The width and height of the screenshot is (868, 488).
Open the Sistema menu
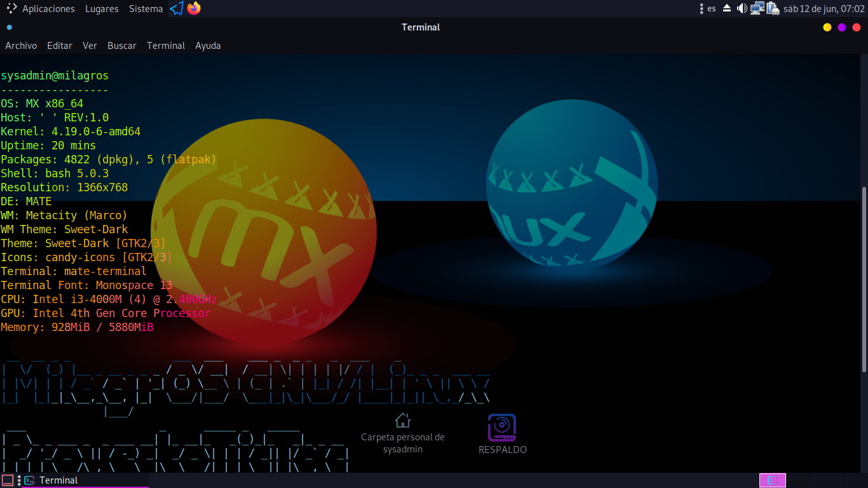click(x=146, y=8)
